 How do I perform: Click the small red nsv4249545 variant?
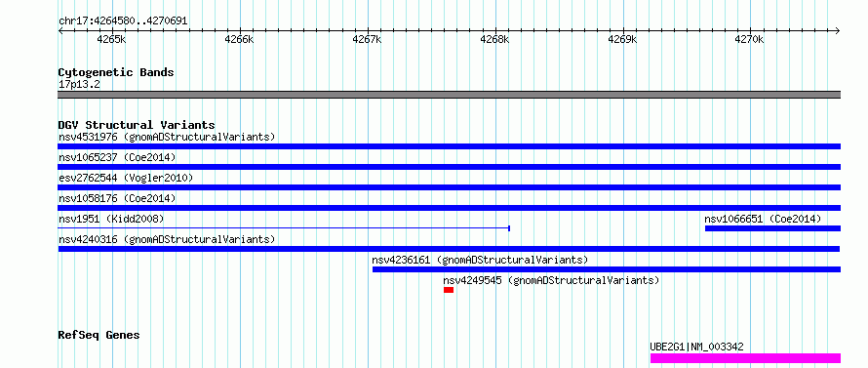click(449, 290)
